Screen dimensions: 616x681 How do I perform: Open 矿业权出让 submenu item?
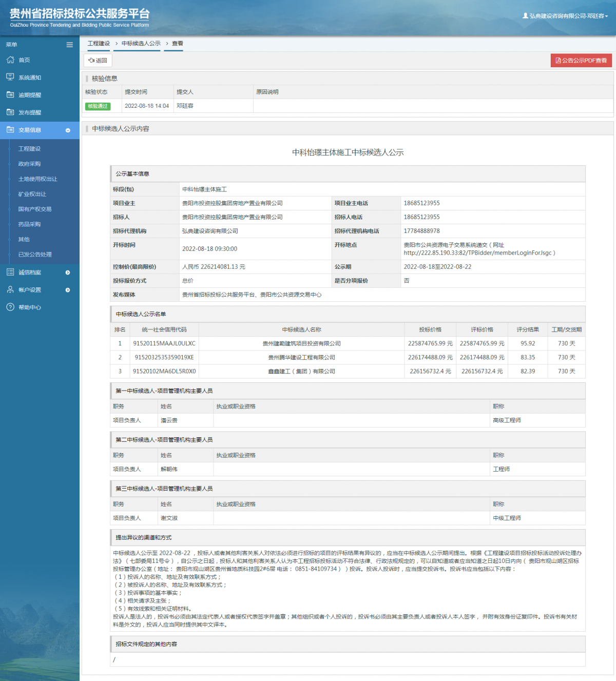pyautogui.click(x=32, y=194)
